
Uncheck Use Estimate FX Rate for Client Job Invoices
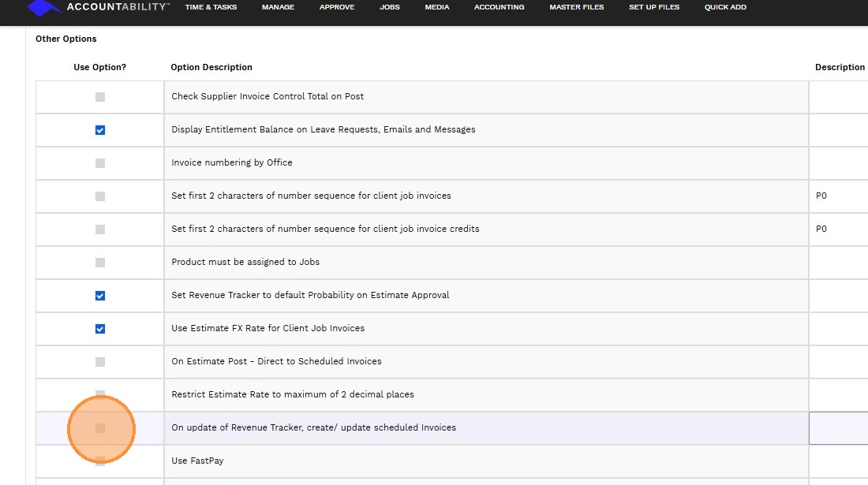100,329
